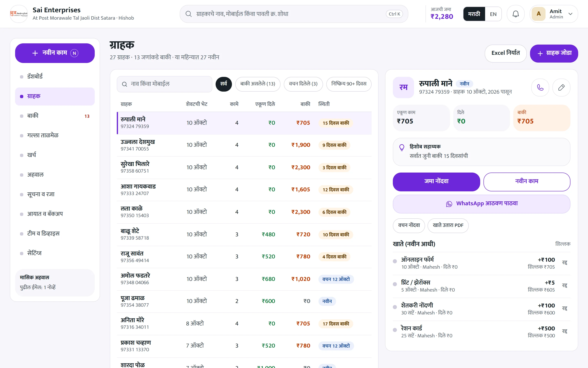
Task: Open आयात व बॅकअप in the sidebar
Action: 55,214
